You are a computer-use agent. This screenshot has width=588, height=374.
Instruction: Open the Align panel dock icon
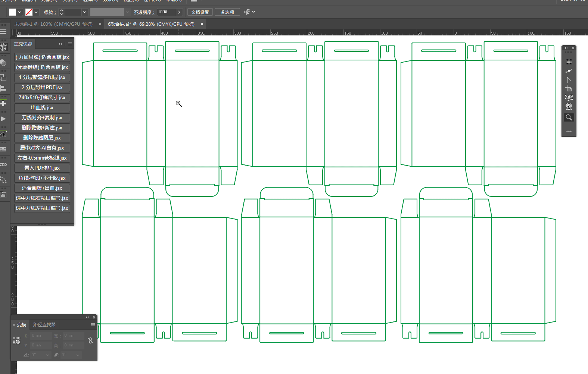click(3, 88)
